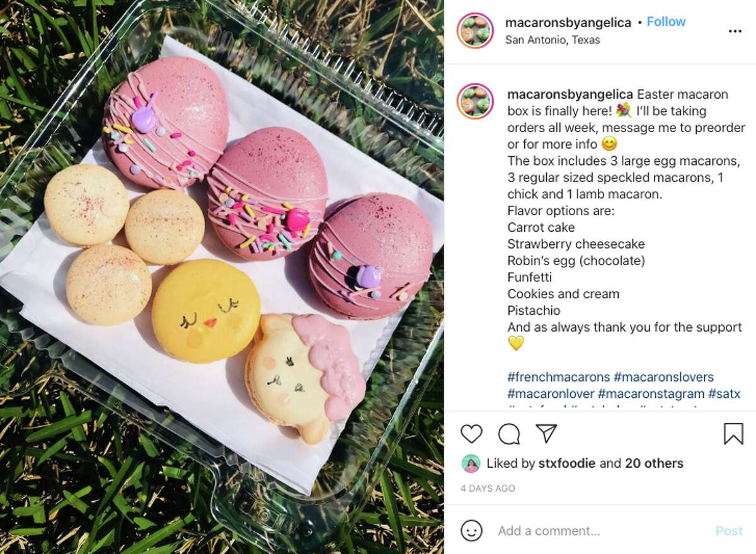
Task: Click the emoji smiley icon in comment box
Action: (x=471, y=531)
